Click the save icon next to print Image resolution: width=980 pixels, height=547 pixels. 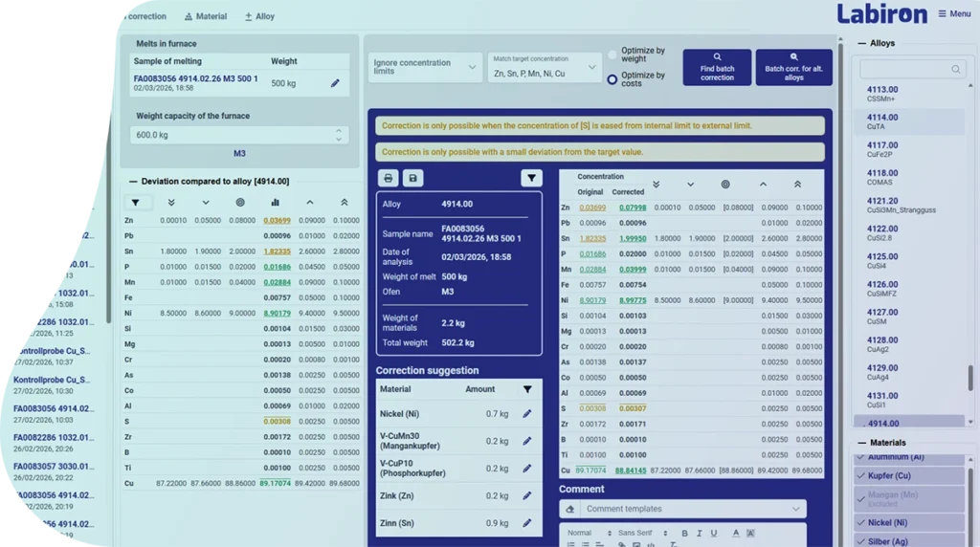[412, 178]
